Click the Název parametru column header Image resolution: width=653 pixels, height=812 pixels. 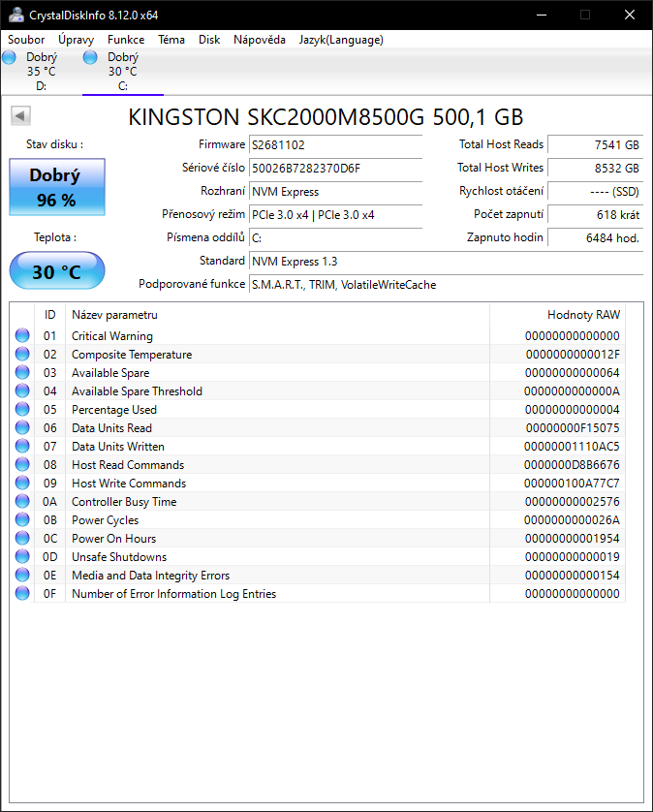[x=277, y=315]
